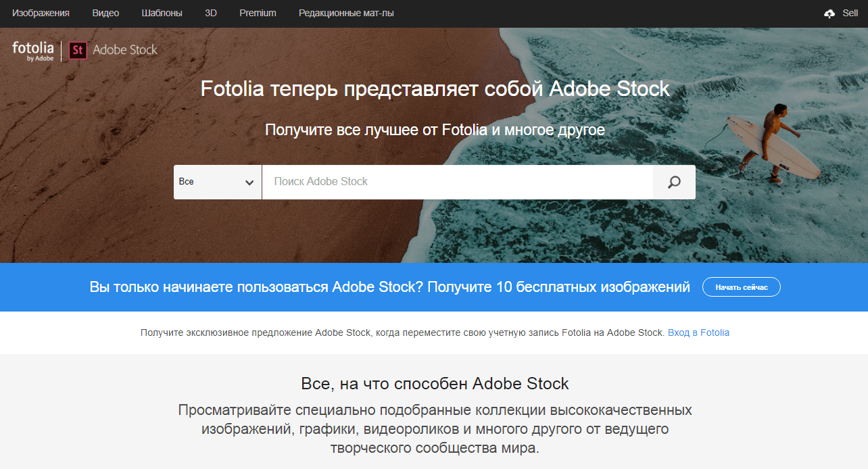Click the red Adobe Stock St icon
This screenshot has height=469, width=868.
(78, 50)
